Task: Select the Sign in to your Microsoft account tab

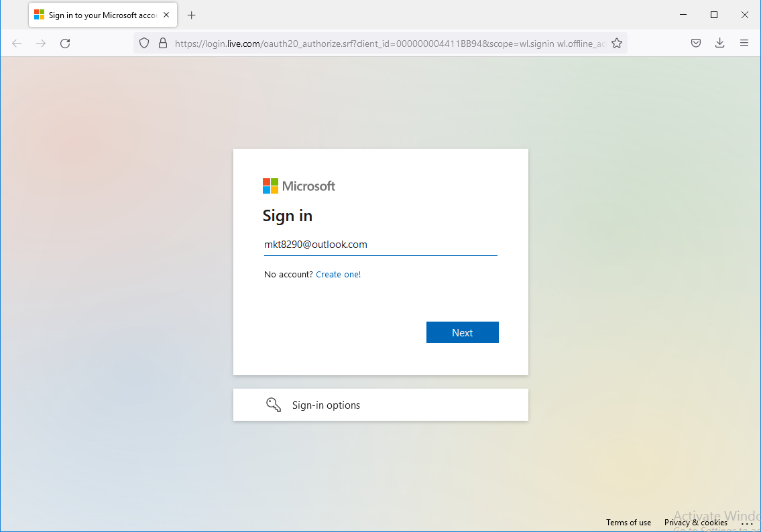Action: (x=103, y=15)
